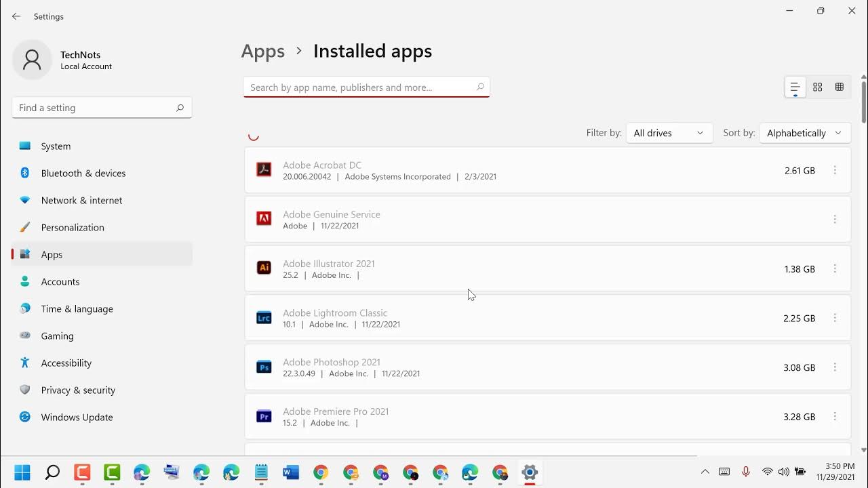Show hidden system tray icons
Image resolution: width=868 pixels, height=488 pixels.
[705, 472]
